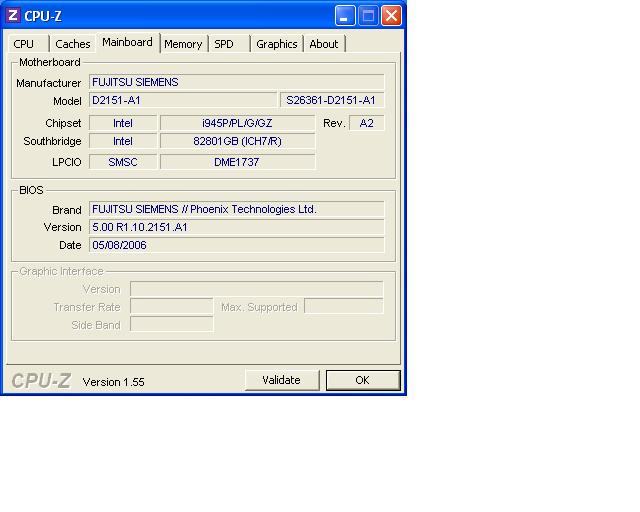Select the FUJITSU SIEMENS manufacturer field

pos(236,82)
